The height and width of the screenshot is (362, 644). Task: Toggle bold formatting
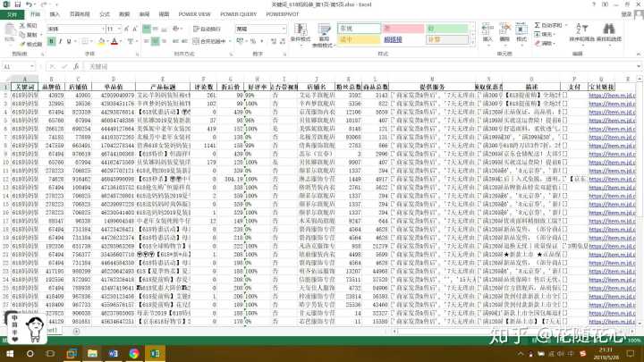(x=51, y=41)
